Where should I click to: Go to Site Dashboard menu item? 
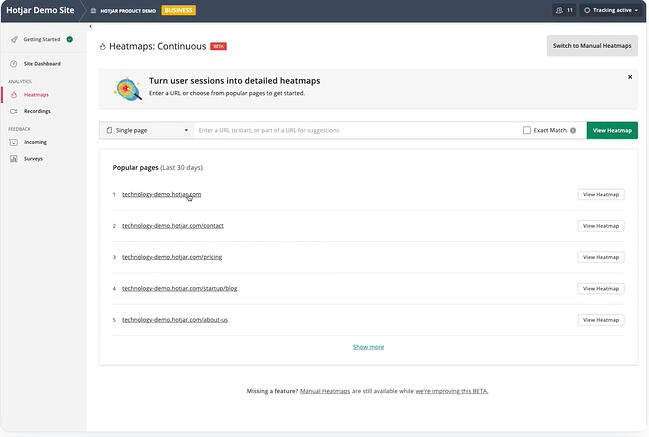click(42, 64)
